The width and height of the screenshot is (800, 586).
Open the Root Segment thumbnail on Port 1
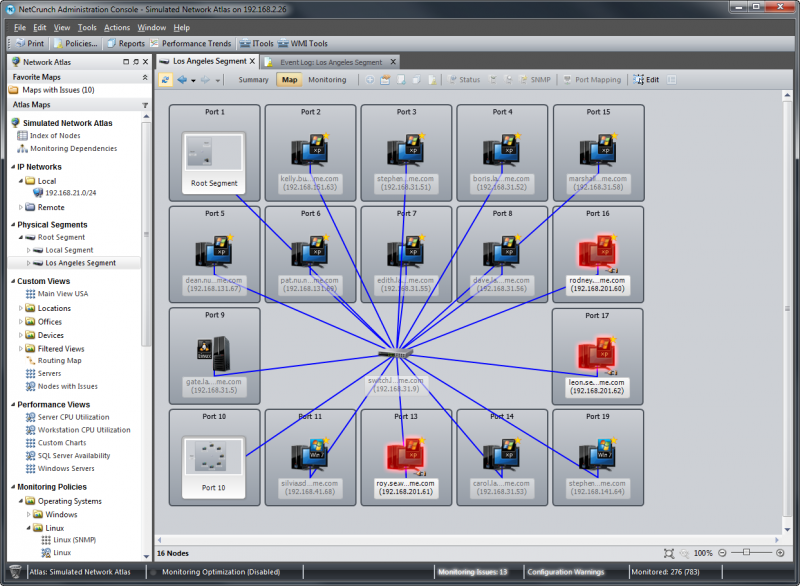(x=214, y=163)
